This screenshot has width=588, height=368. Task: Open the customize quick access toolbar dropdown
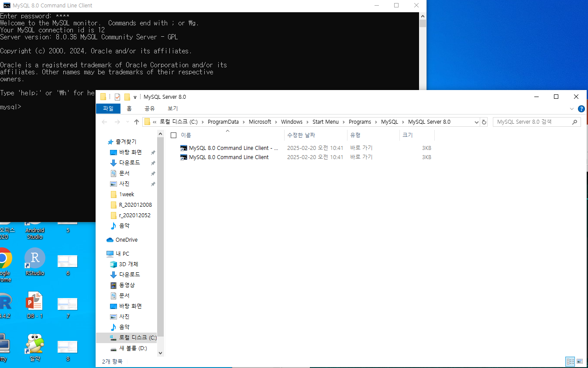point(135,97)
